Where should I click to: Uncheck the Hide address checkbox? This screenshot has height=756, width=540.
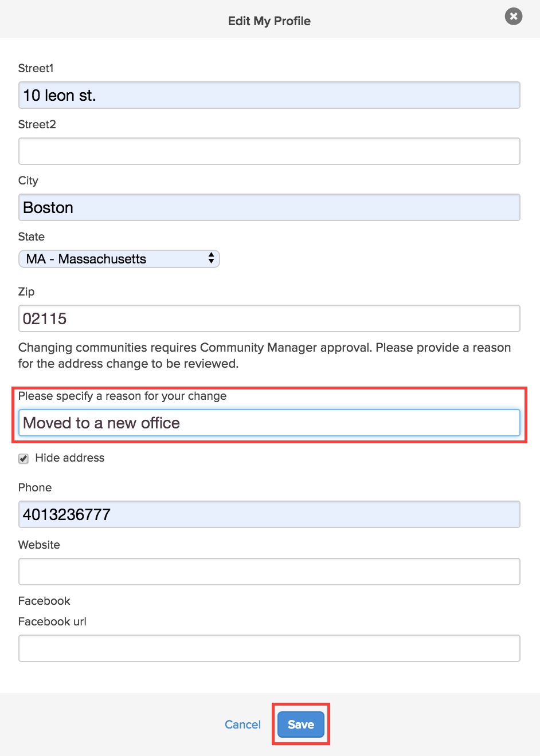tap(24, 458)
